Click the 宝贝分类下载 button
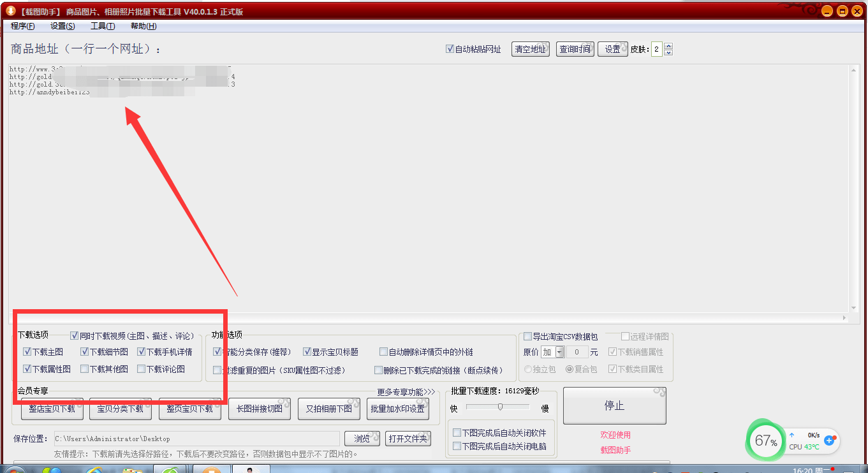The width and height of the screenshot is (868, 473). 121,409
